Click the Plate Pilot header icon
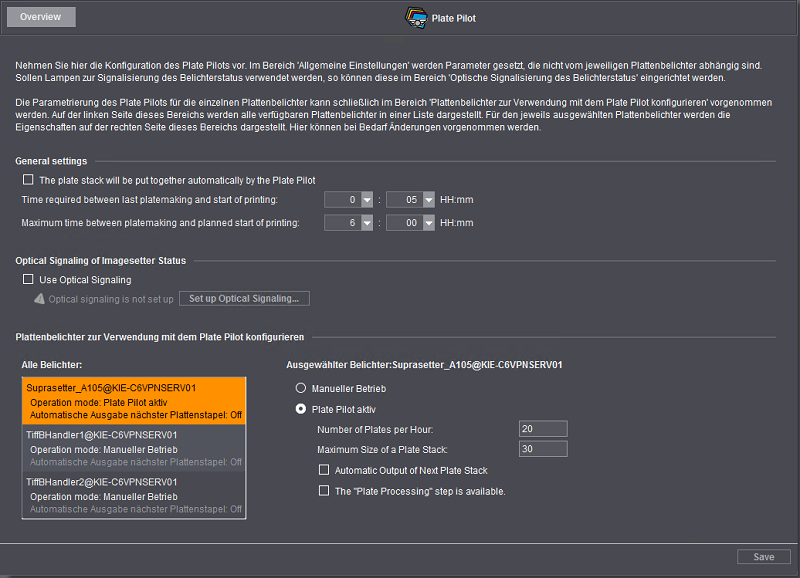Screen dimensions: 800x578 pos(416,17)
